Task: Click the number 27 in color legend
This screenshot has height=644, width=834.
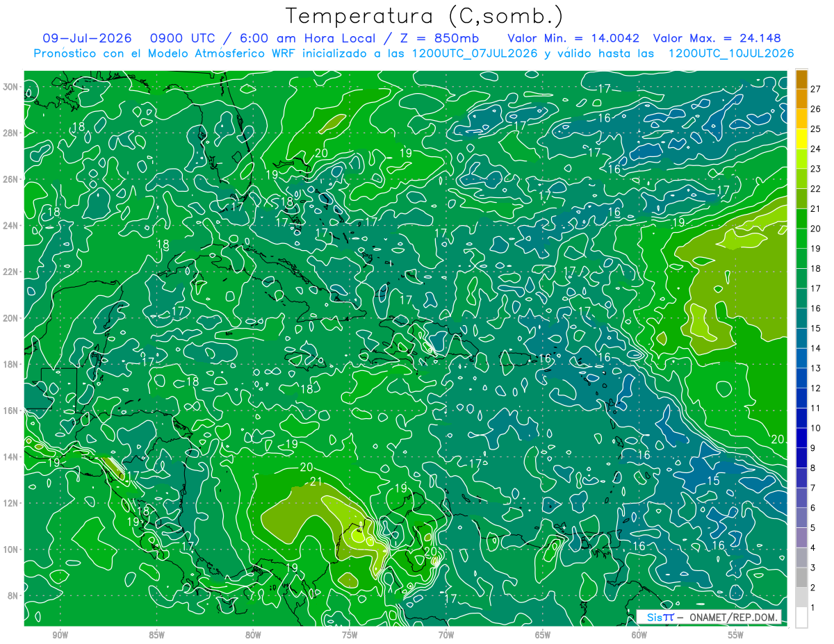Action: pyautogui.click(x=816, y=89)
